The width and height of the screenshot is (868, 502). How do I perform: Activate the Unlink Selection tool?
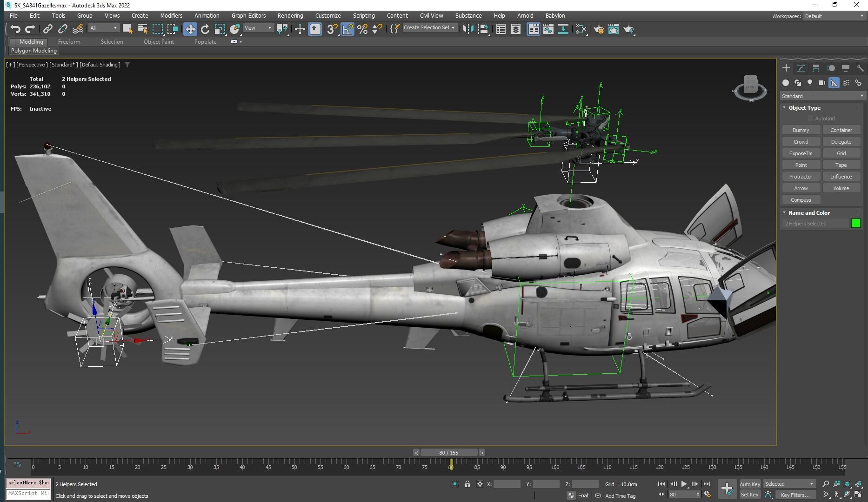tap(62, 29)
